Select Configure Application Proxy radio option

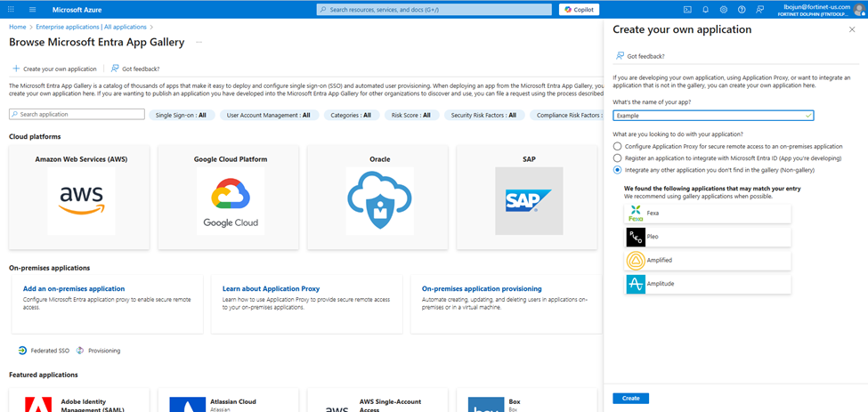[617, 147]
